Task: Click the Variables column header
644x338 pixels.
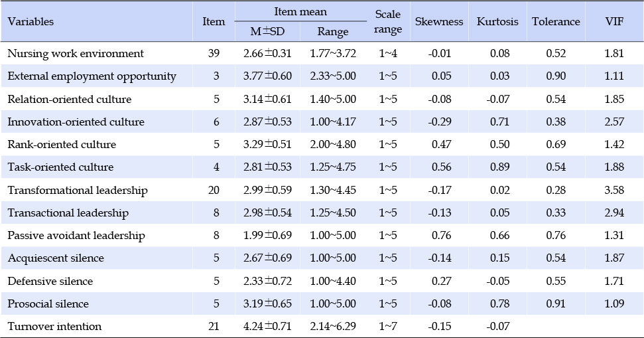Action: coord(31,22)
